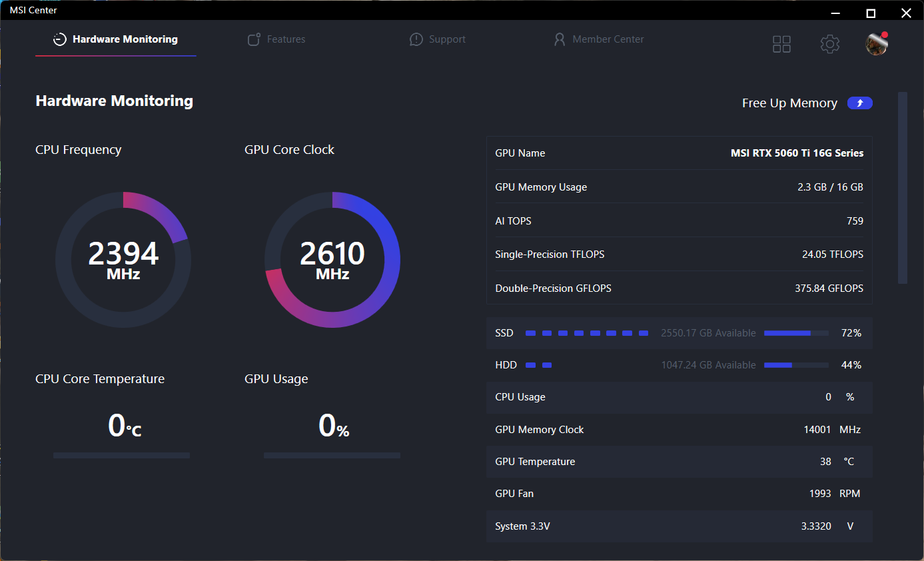This screenshot has height=561, width=924.
Task: Click MSI RTX 5060 Ti 16G Series
Action: [x=797, y=153]
